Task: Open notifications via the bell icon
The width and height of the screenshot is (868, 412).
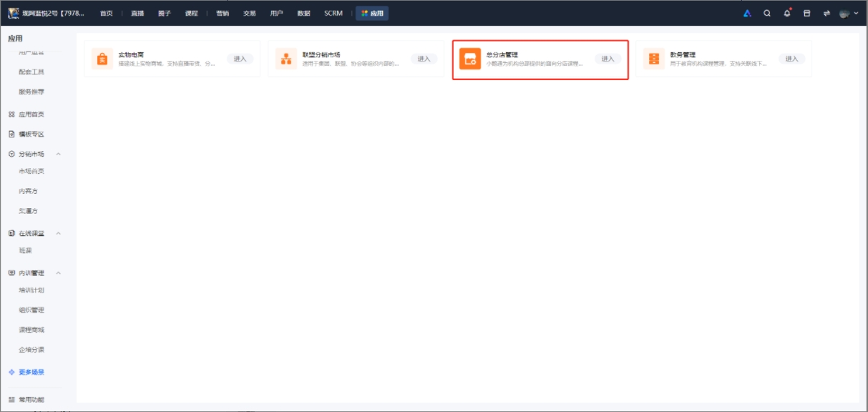Action: (x=787, y=13)
